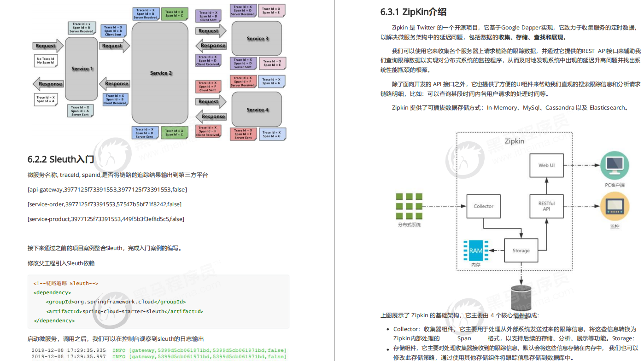Click the 'No Trace Id No Span Id' note

pyautogui.click(x=45, y=61)
